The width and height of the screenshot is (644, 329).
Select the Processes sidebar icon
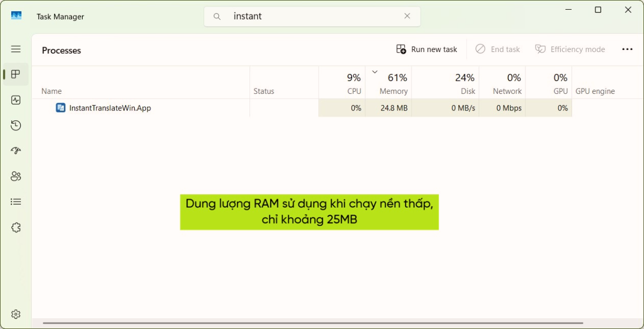[16, 74]
